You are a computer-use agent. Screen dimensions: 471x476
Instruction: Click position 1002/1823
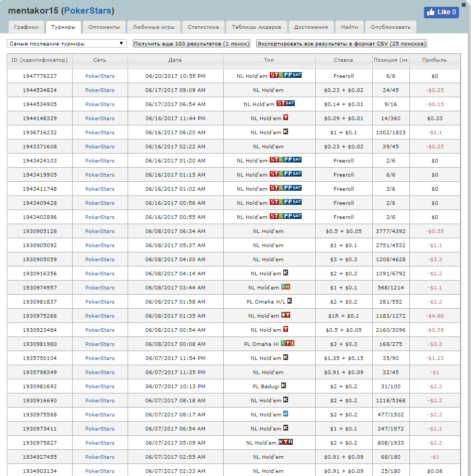[391, 132]
